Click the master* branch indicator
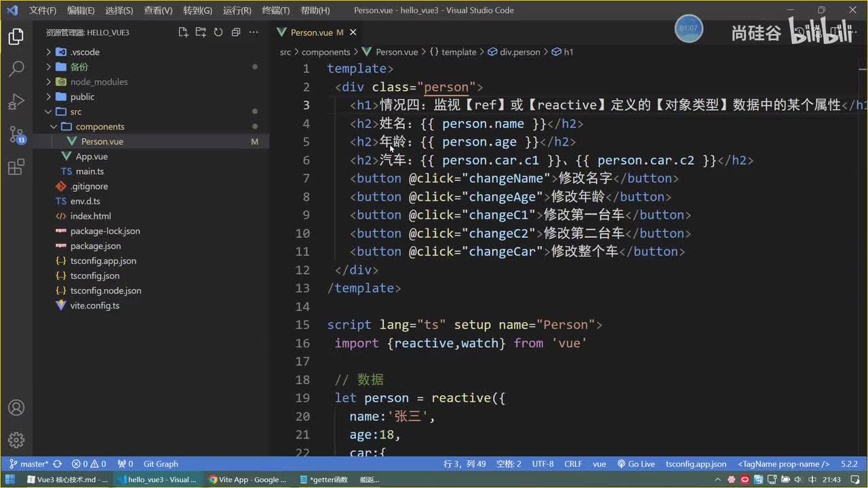The image size is (868, 488). 28,464
